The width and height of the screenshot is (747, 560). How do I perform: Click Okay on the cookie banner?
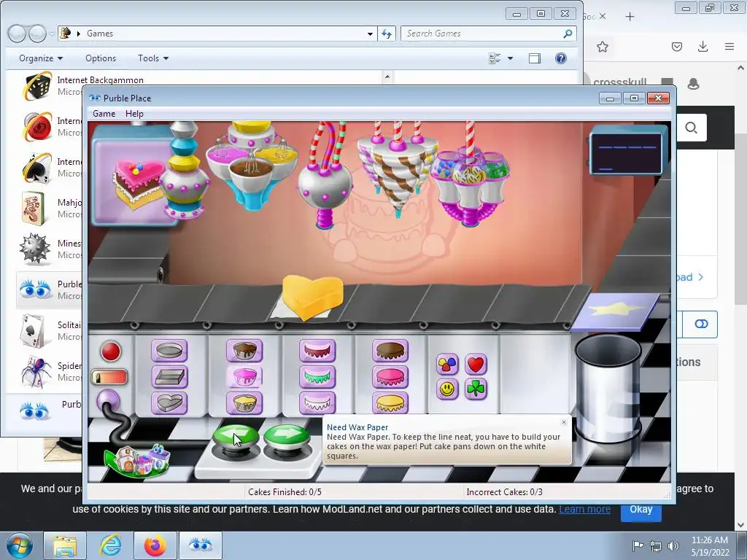(x=640, y=509)
